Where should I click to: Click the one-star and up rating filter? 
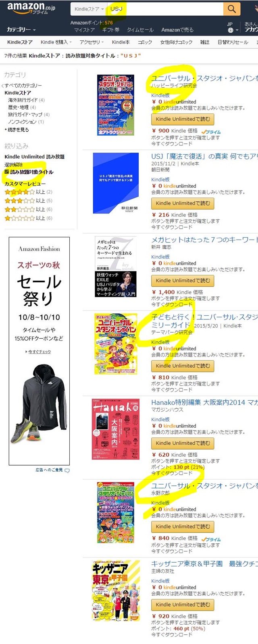(x=28, y=218)
